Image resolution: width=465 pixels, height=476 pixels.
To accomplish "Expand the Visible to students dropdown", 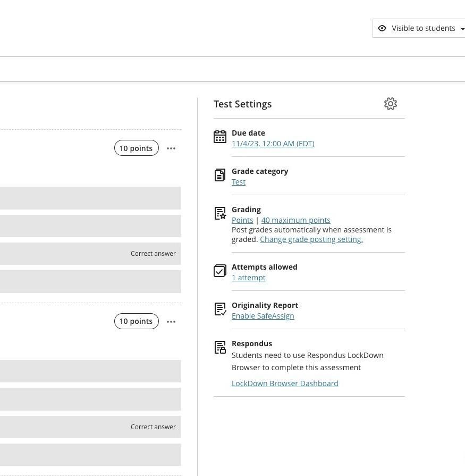I will click(462, 29).
